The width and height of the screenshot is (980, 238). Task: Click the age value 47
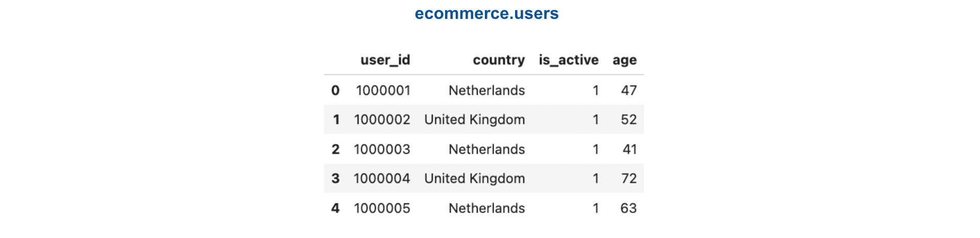coord(628,90)
